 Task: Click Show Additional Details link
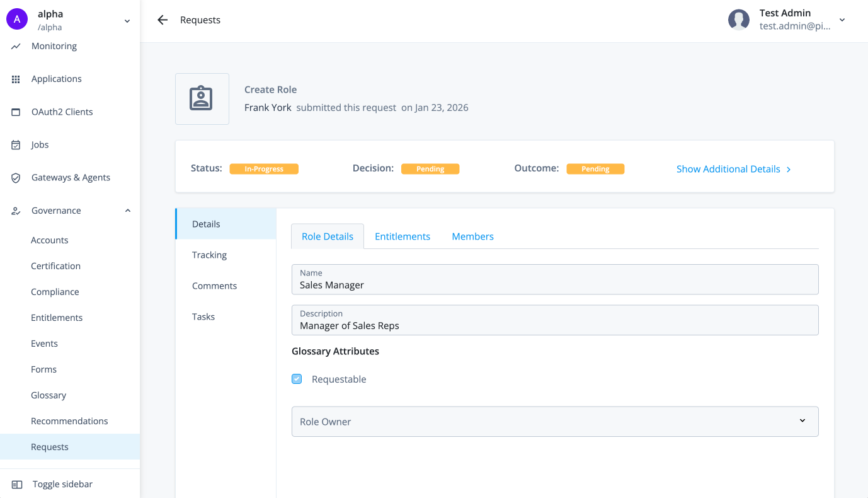point(733,169)
